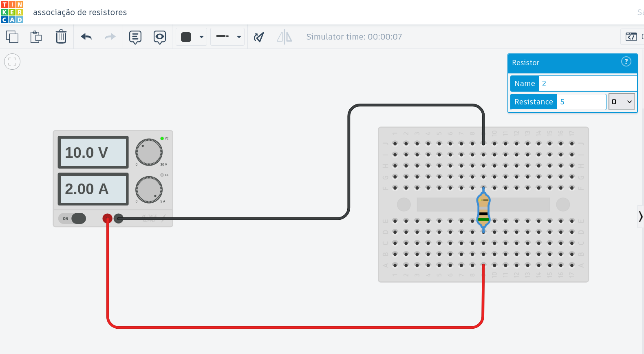The image size is (644, 354).
Task: Open the resistance unit Ω dropdown
Action: tap(622, 102)
